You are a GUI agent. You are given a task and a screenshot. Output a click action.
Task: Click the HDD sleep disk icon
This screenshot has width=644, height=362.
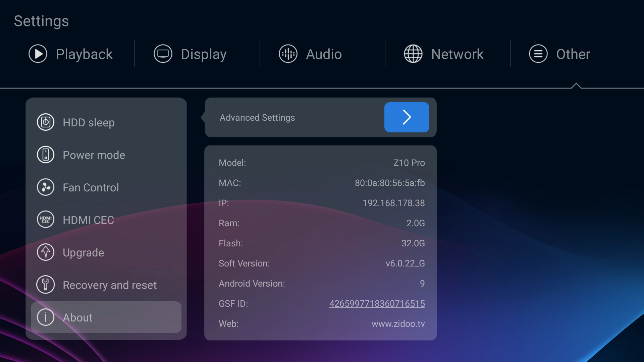tap(46, 122)
